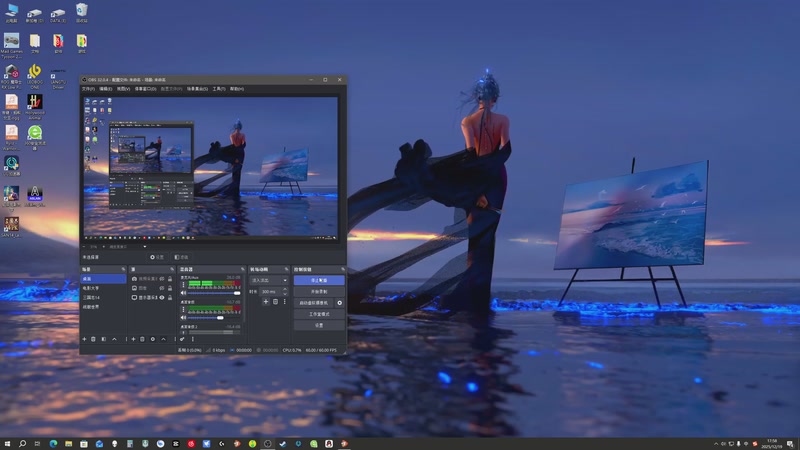Show the image source via its eye icon
The image size is (800, 450).
pos(162,288)
